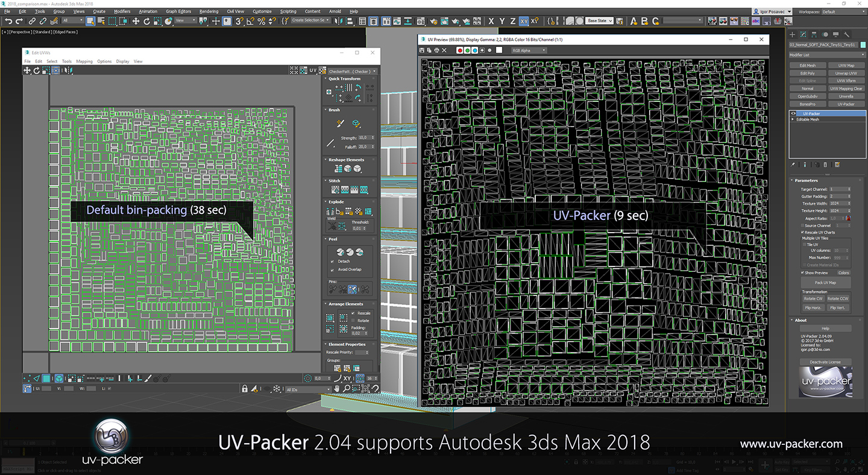Open the Create tab plus icon in command panel

point(793,34)
